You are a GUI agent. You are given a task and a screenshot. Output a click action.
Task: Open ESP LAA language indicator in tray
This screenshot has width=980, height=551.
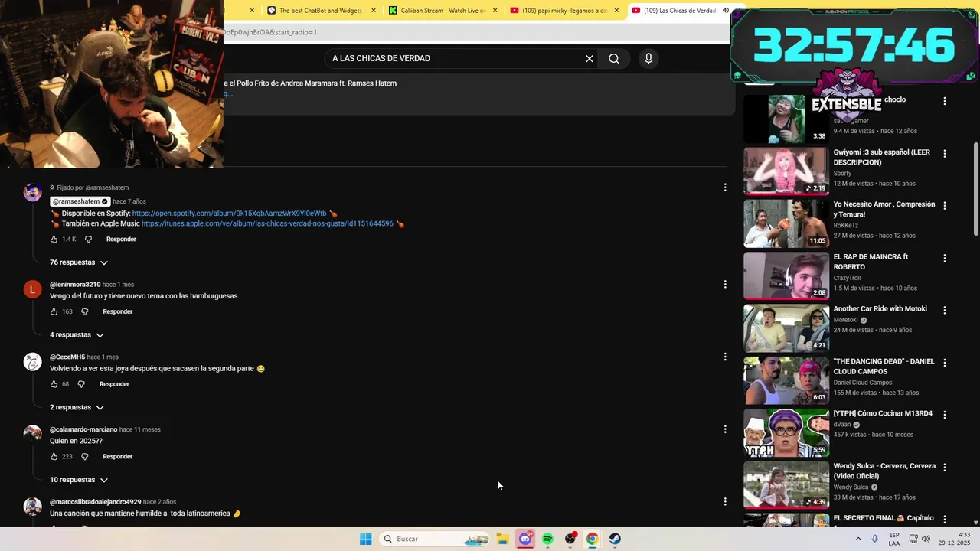coord(894,539)
